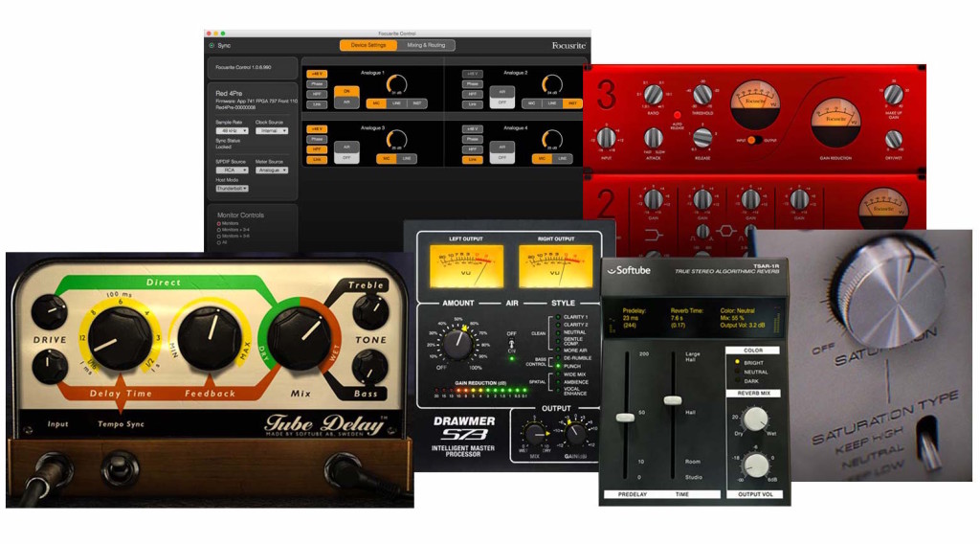Image resolution: width=980 pixels, height=544 pixels.
Task: Click the Treble tone knob
Action: click(370, 312)
